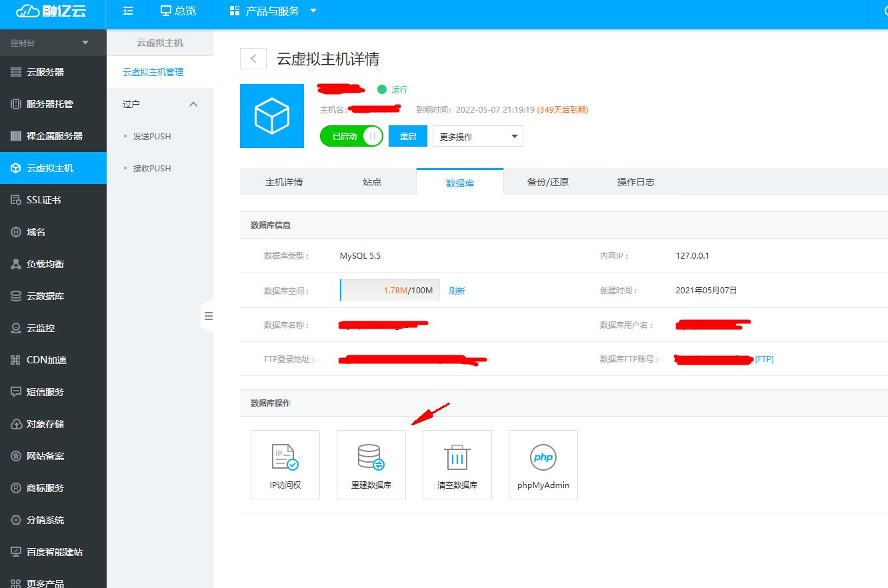The height and width of the screenshot is (588, 888).
Task: Open the 更多操作 dropdown
Action: pyautogui.click(x=477, y=136)
